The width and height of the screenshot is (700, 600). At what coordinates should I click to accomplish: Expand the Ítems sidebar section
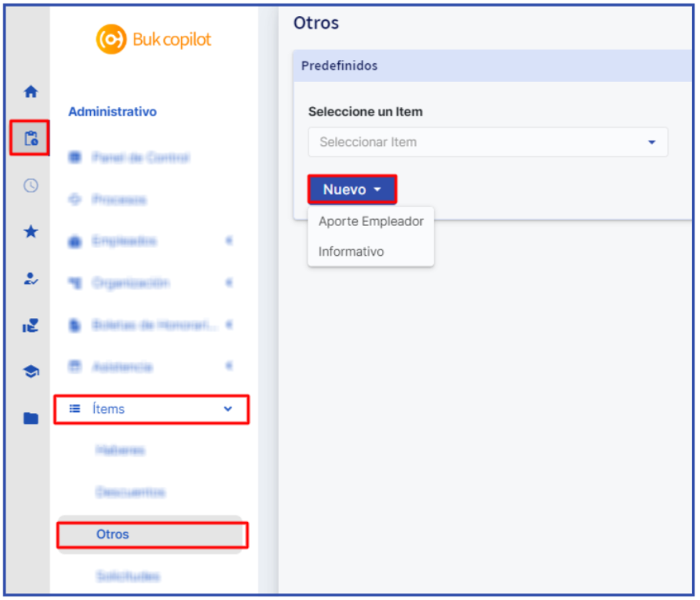[x=151, y=409]
